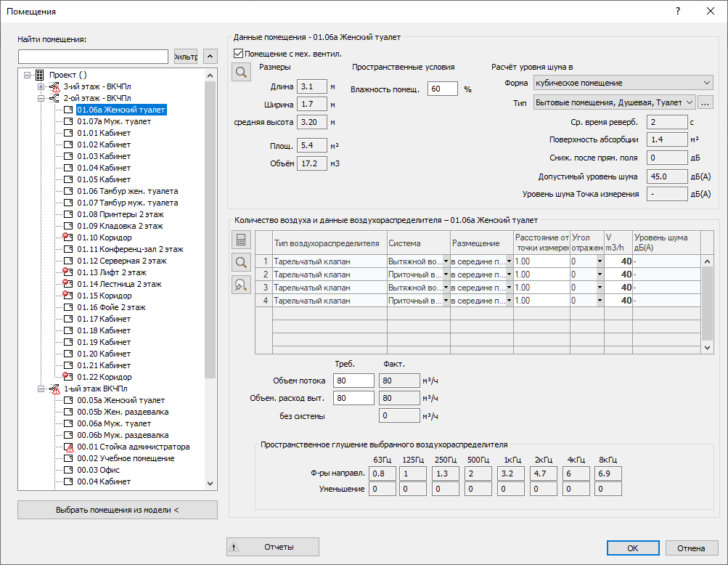Viewport: 728px width, 565px height.
Task: Open Система dropdown in row 4
Action: 446,301
